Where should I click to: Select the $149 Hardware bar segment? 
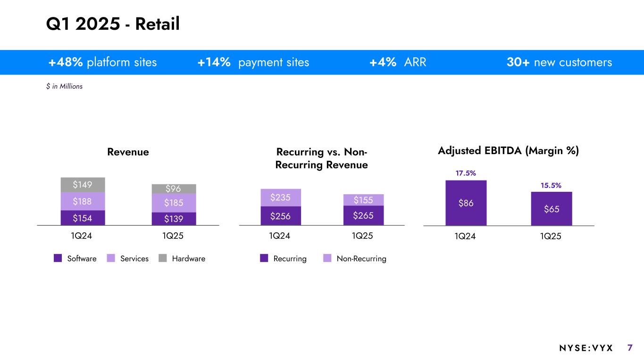click(83, 185)
